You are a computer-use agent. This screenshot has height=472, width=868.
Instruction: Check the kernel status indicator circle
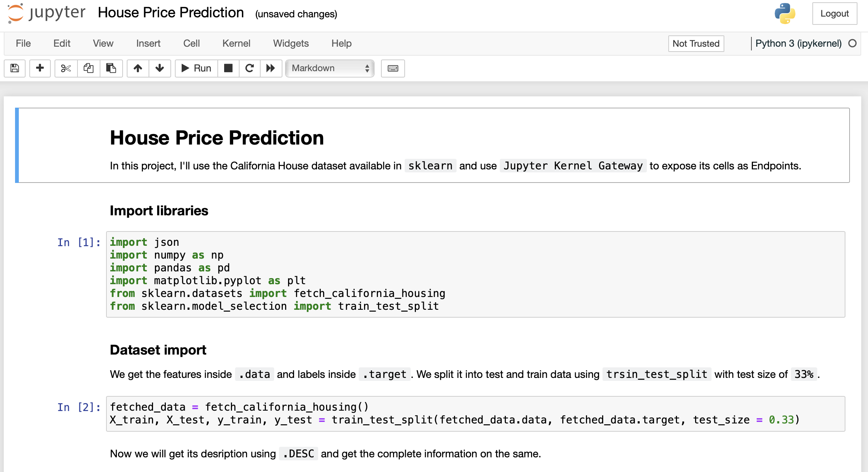pos(853,43)
